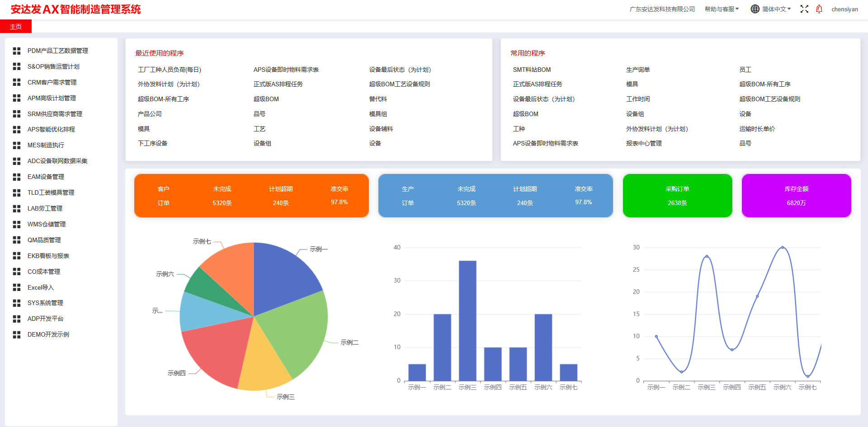Click the globe language icon
868x427 pixels.
pos(755,9)
